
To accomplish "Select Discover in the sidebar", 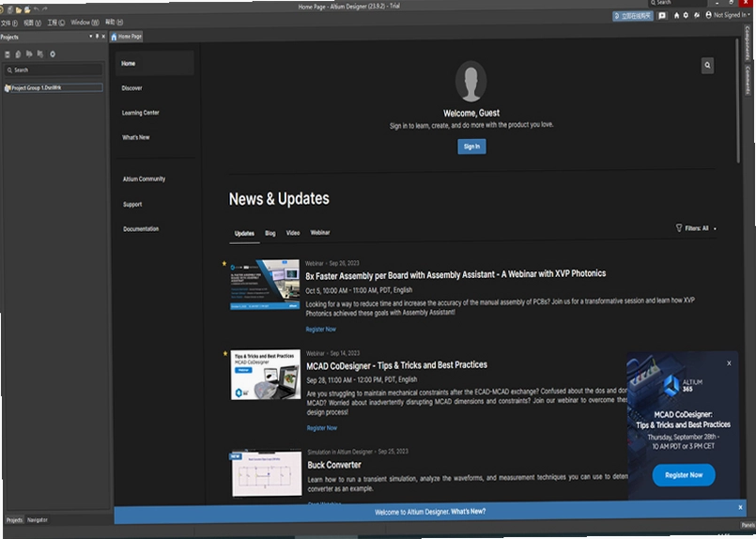I will coord(131,88).
